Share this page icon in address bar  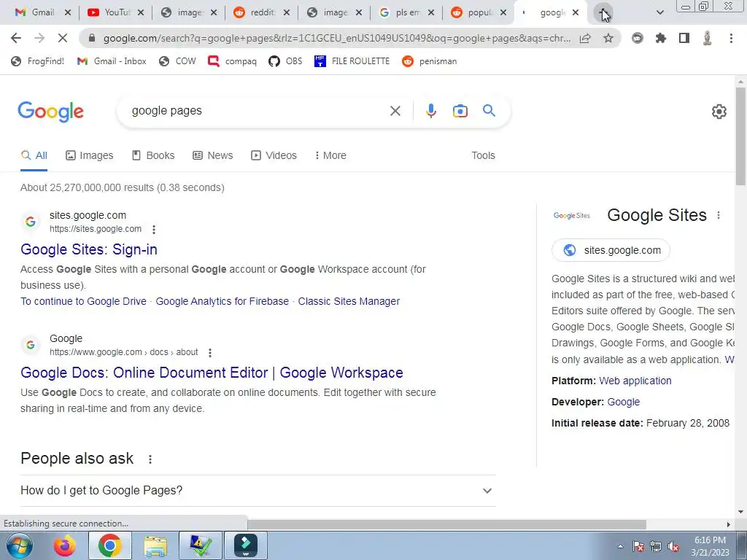[x=585, y=38]
